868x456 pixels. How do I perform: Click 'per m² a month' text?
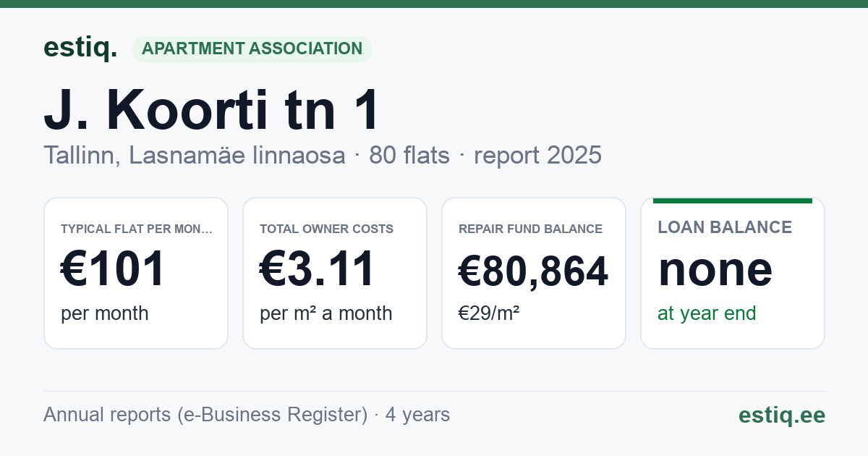pos(326,313)
